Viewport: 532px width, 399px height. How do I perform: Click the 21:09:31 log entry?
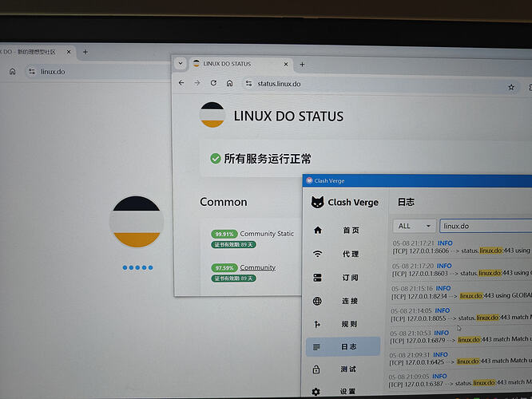[460, 358]
